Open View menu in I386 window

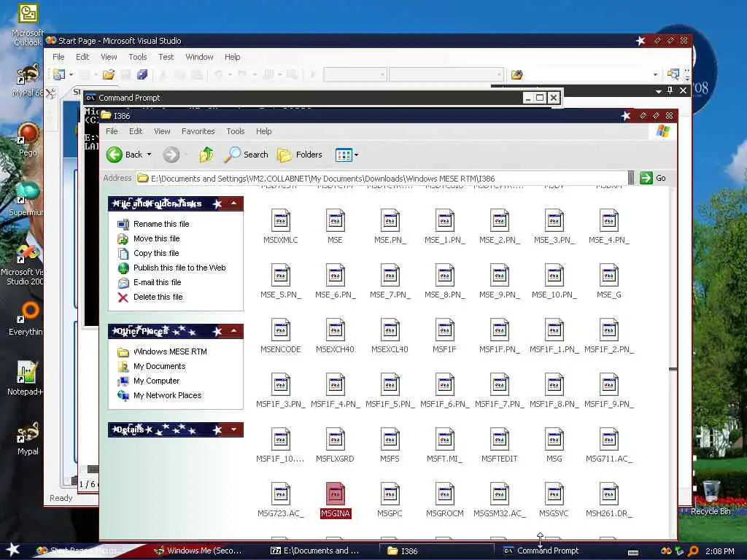[162, 131]
